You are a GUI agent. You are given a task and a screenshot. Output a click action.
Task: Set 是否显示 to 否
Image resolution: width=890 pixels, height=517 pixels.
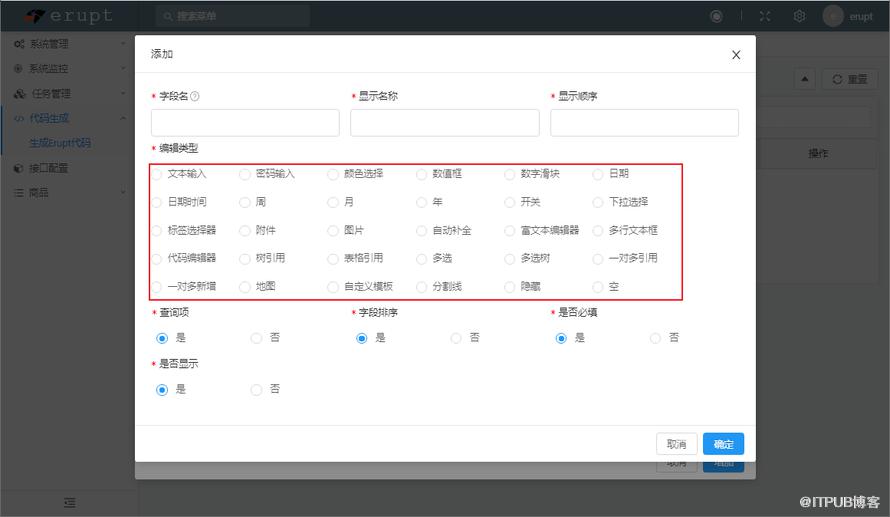[x=257, y=389]
